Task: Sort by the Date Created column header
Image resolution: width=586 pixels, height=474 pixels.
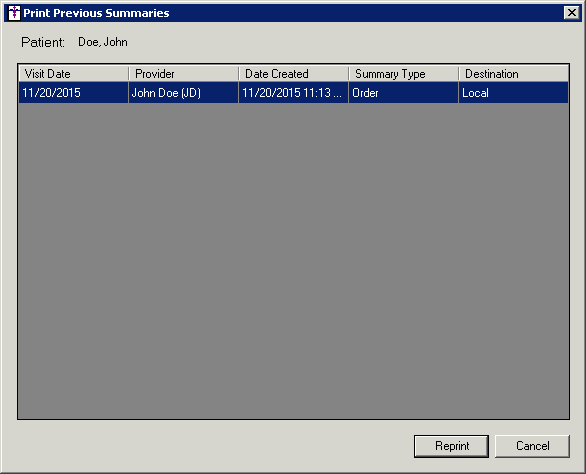Action: tap(293, 74)
